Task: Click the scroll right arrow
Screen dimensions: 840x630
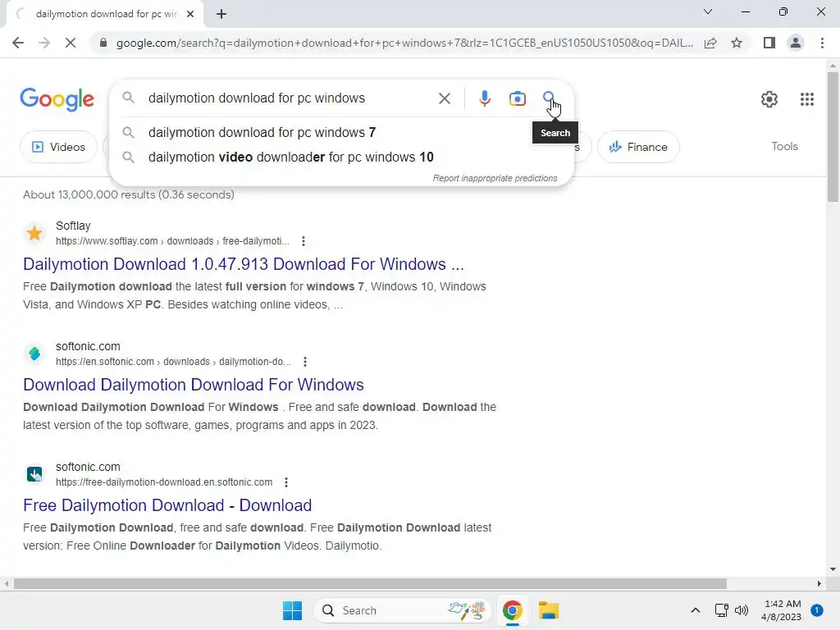Action: pos(819,583)
